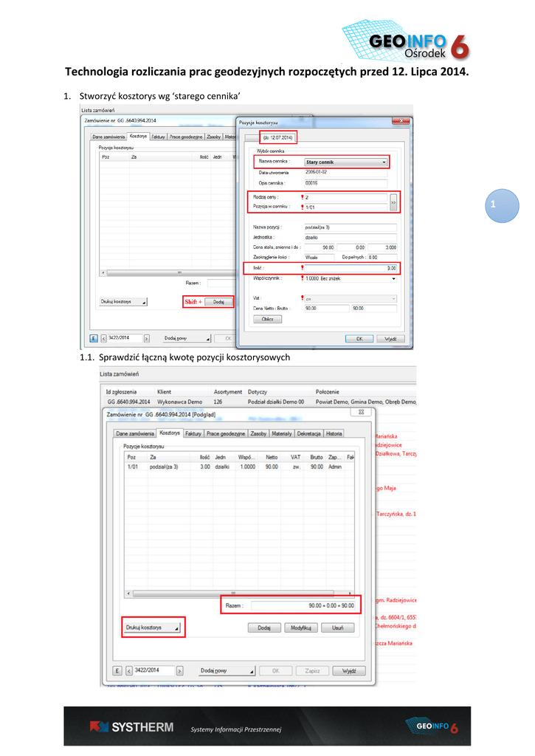Go to previous order in lower window
Screen dimensions: 535x756
[129, 670]
